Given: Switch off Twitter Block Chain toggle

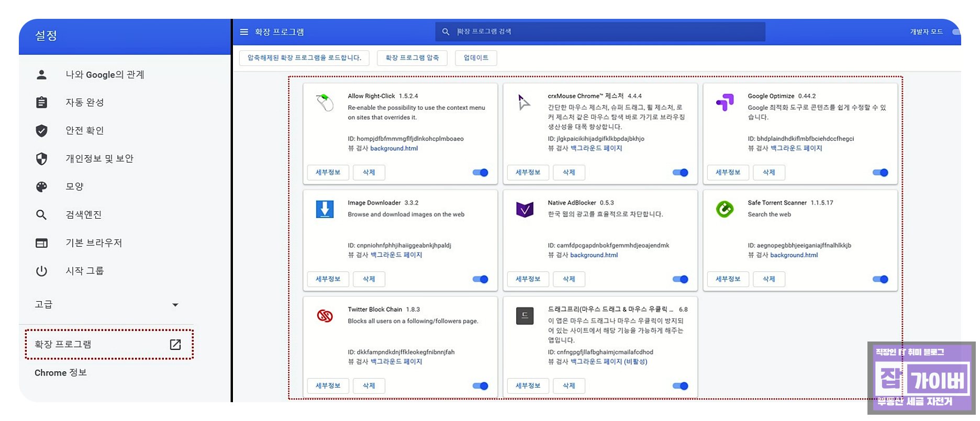Looking at the screenshot, I should coord(480,386).
